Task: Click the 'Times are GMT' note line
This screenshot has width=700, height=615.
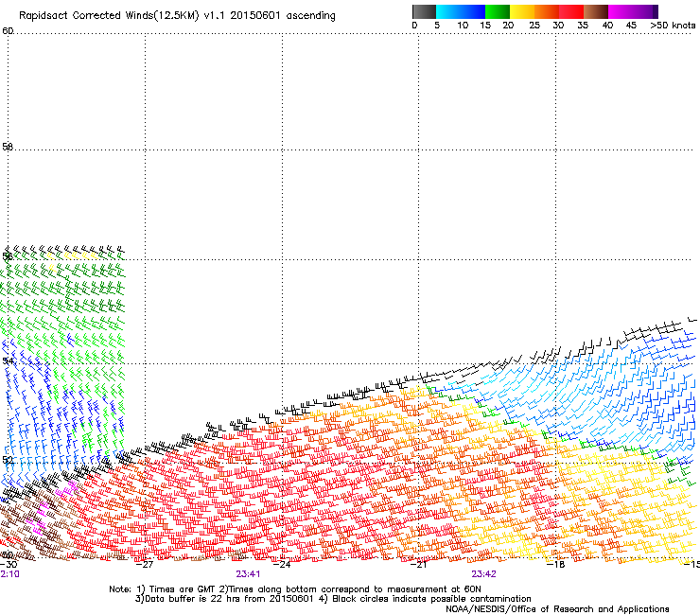Action: 295,589
